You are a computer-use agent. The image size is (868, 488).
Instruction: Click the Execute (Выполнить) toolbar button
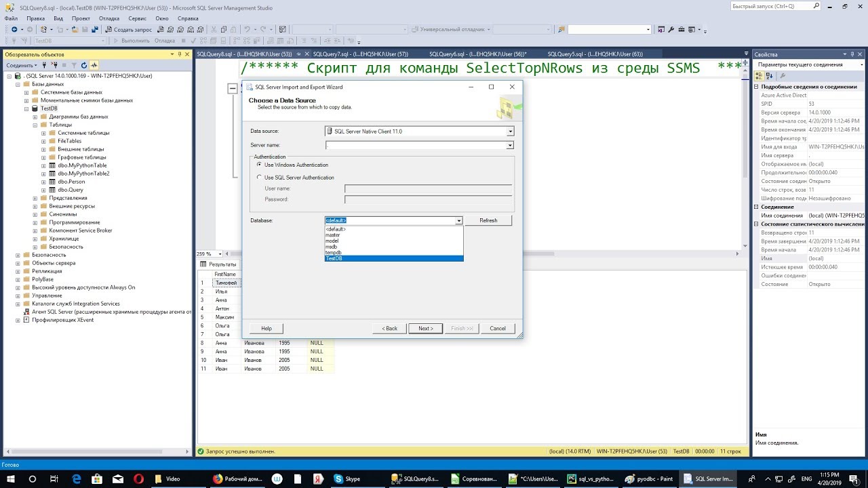[x=131, y=41]
